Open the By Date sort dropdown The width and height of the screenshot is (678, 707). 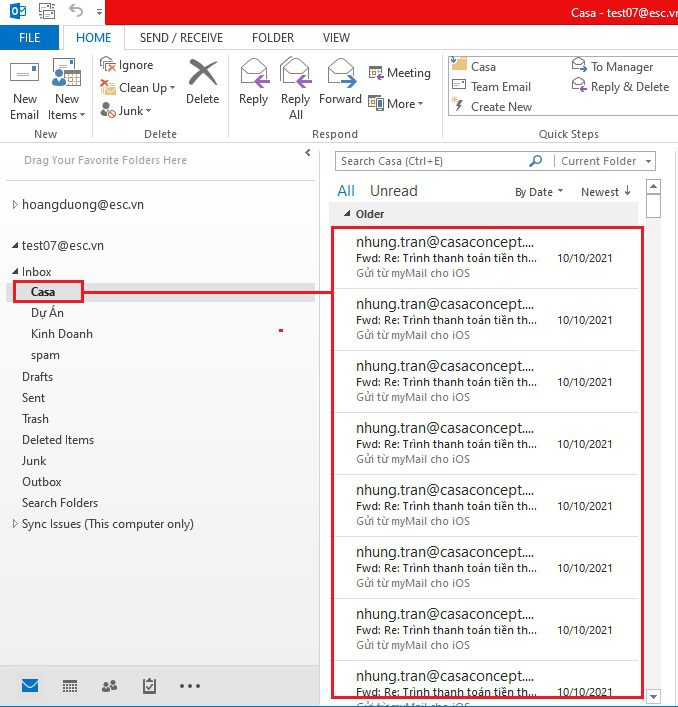[539, 192]
